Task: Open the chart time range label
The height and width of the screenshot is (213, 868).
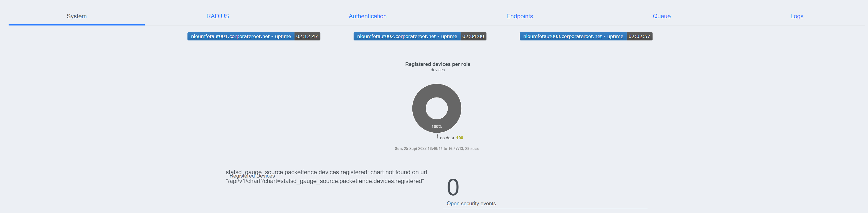Action: (x=437, y=148)
